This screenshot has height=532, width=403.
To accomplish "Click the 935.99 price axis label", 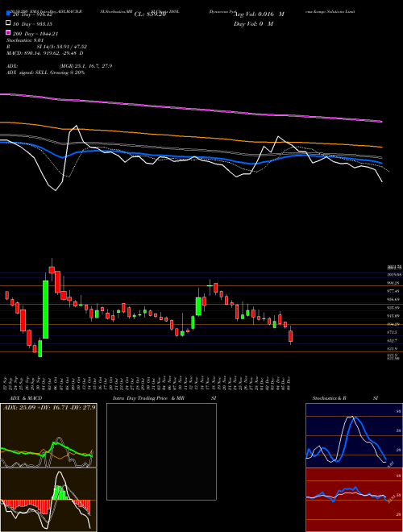I will point(393,308).
